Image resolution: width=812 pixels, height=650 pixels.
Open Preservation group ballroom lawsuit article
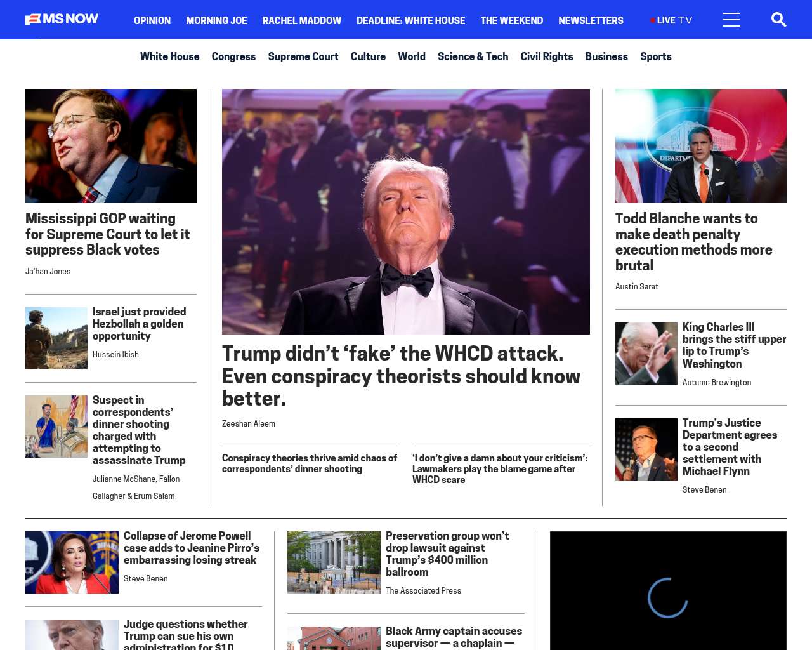coord(447,554)
